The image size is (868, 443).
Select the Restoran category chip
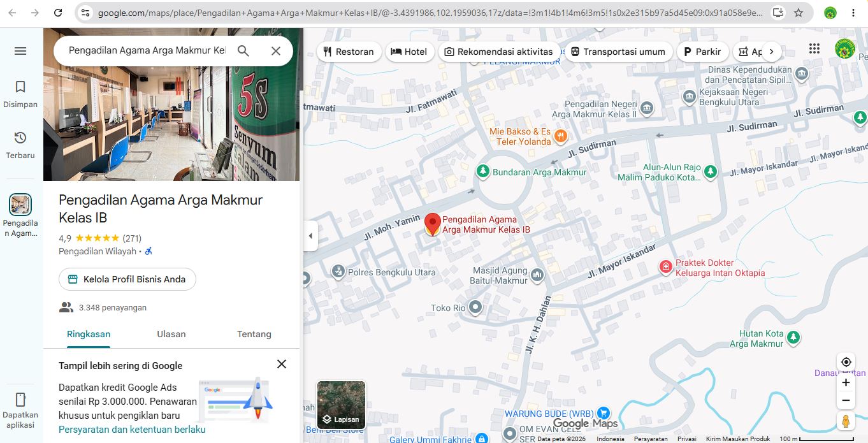point(349,52)
